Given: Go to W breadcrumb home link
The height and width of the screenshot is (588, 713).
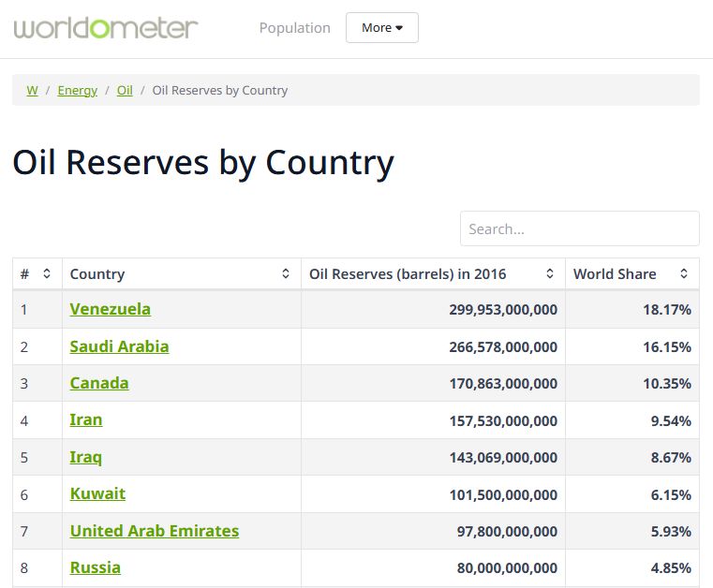Looking at the screenshot, I should (x=32, y=91).
